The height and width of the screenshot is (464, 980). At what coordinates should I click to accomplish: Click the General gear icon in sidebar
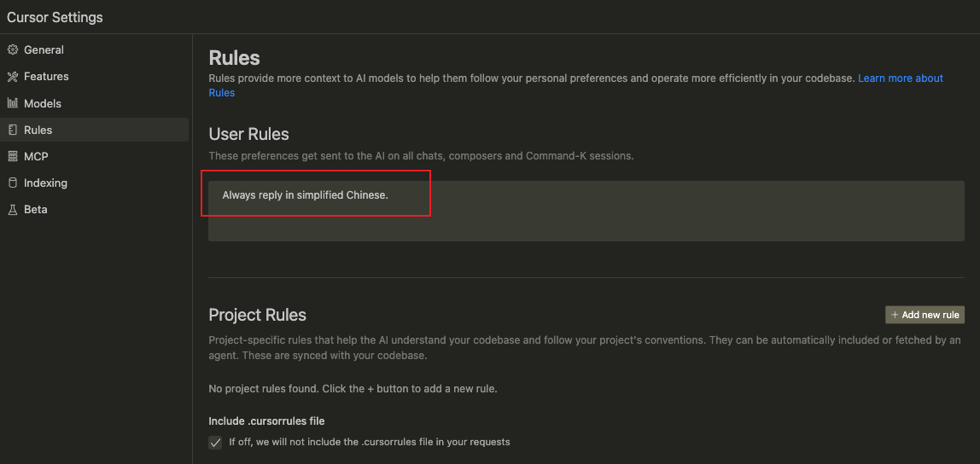click(13, 50)
